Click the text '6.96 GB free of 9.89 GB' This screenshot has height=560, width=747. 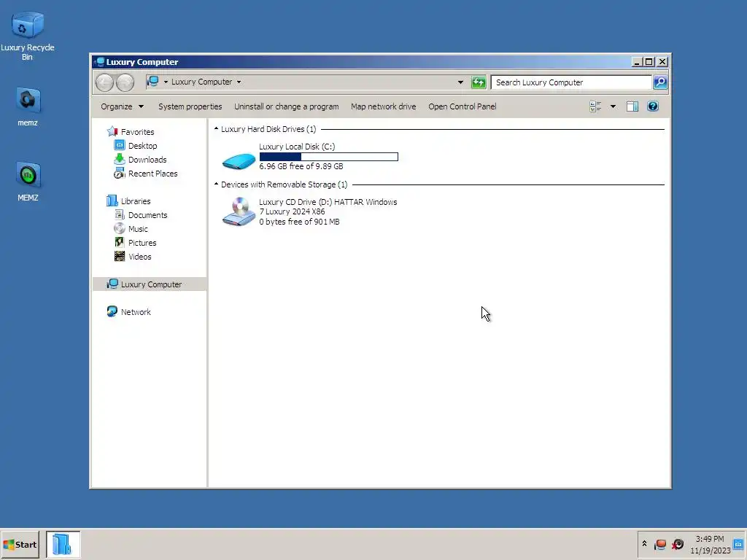click(x=301, y=166)
